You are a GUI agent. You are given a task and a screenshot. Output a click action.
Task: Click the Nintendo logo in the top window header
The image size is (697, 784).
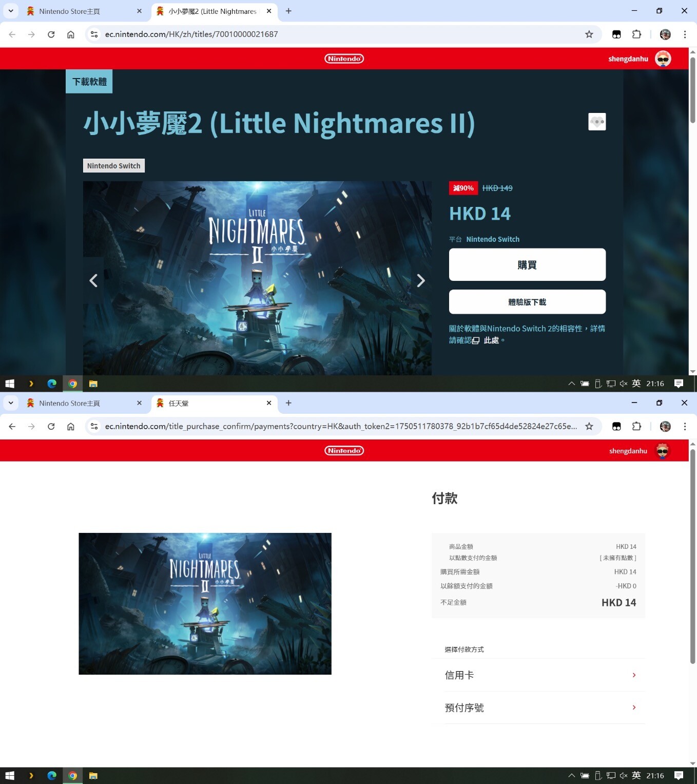click(x=344, y=59)
